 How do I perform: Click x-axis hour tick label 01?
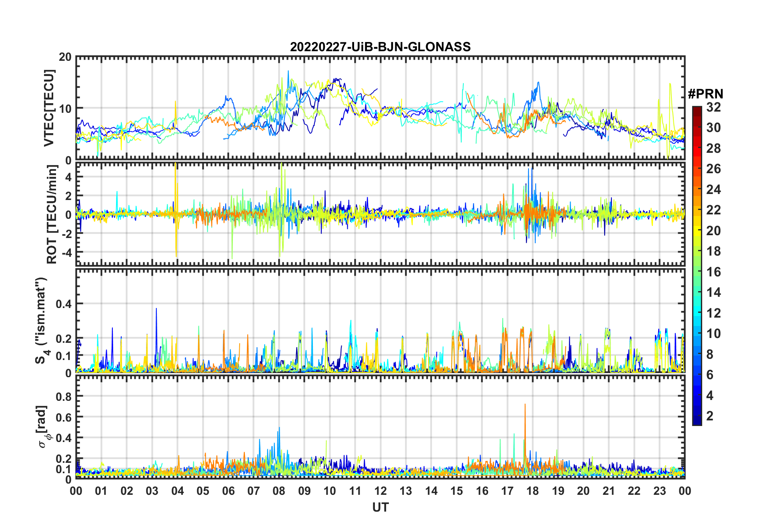(101, 491)
